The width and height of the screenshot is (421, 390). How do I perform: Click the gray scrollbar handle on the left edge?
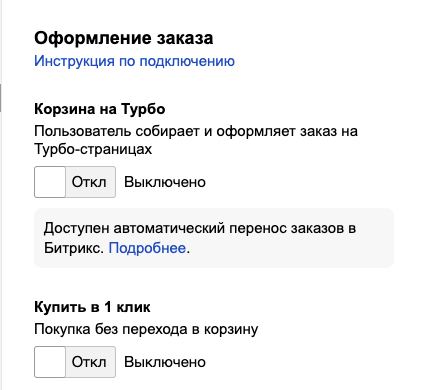tap(1, 98)
